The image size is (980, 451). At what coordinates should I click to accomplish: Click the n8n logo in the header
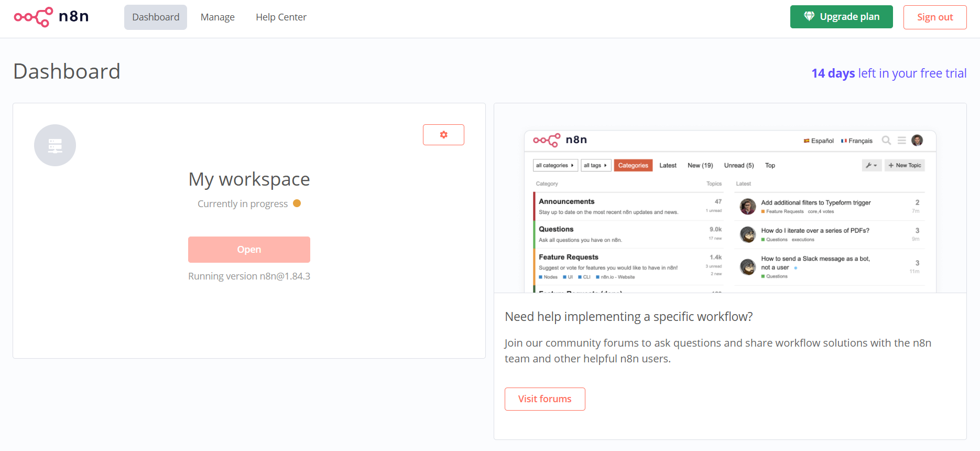tap(51, 17)
